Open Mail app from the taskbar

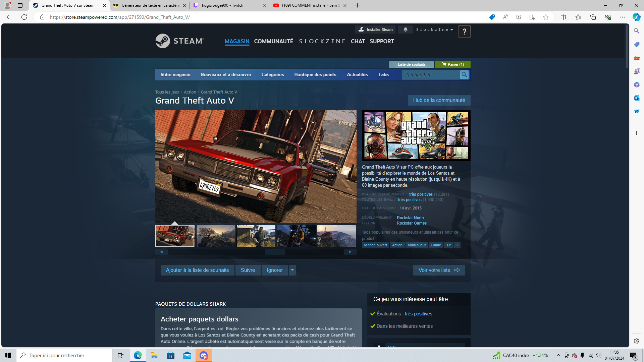tap(187, 355)
